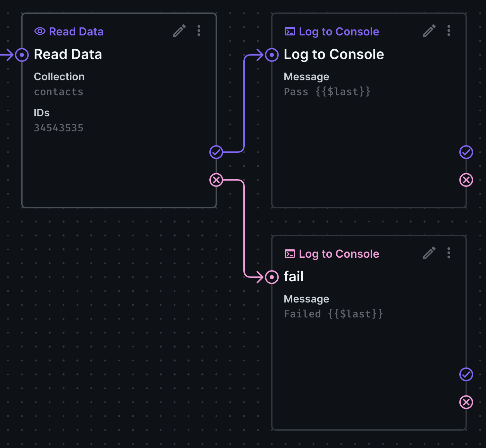Click the success output port on the top Log to Console
This screenshot has width=486, height=448.
point(466,152)
